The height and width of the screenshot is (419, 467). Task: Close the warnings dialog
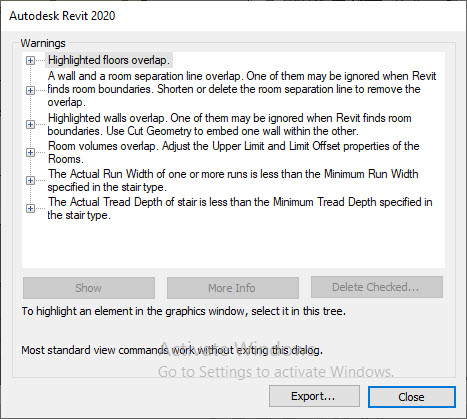[412, 397]
